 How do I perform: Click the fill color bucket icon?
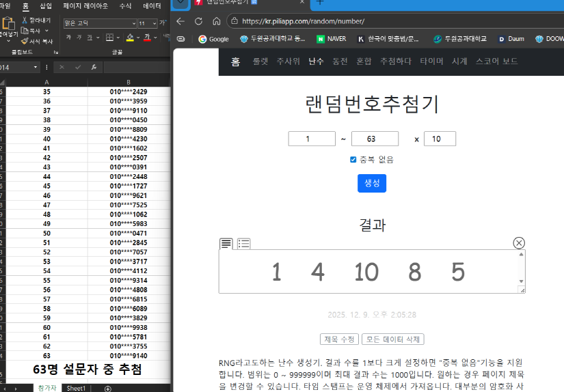pyautogui.click(x=130, y=38)
